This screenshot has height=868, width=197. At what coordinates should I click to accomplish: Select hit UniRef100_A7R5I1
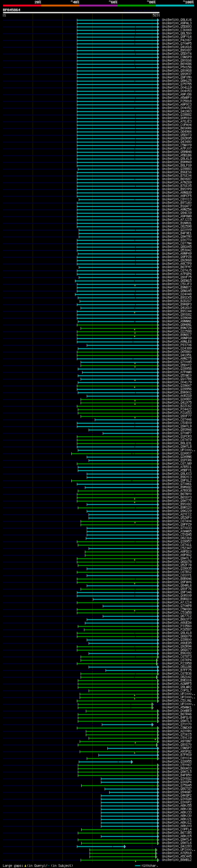coord(176,467)
